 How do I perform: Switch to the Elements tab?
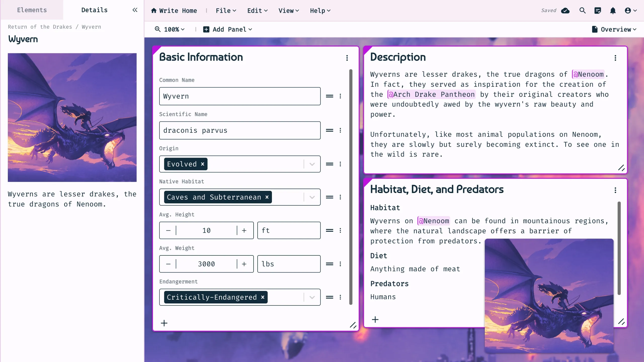tap(32, 10)
